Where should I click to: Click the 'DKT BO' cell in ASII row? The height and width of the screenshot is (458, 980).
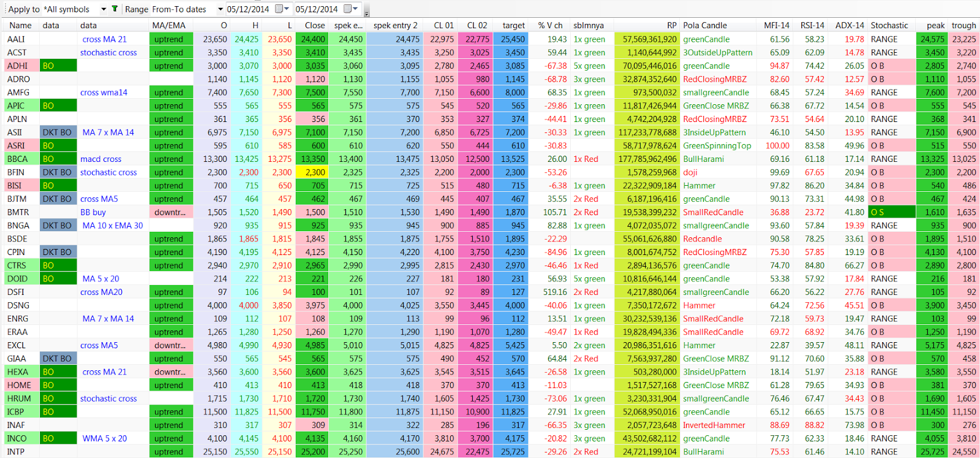point(58,132)
